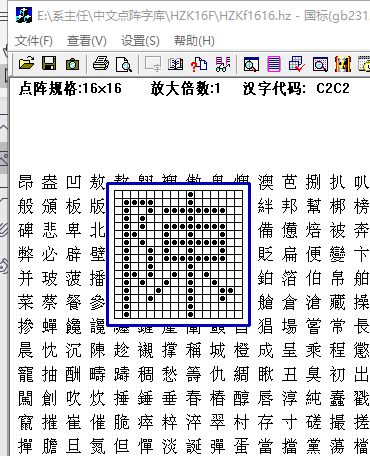Select the character 備 in the grid
This screenshot has height=456, width=370.
pyautogui.click(x=266, y=230)
